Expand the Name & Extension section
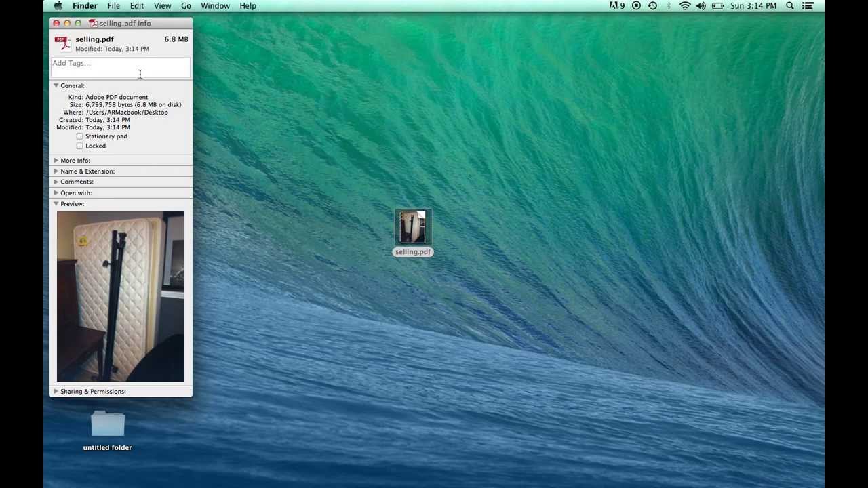 pos(56,171)
